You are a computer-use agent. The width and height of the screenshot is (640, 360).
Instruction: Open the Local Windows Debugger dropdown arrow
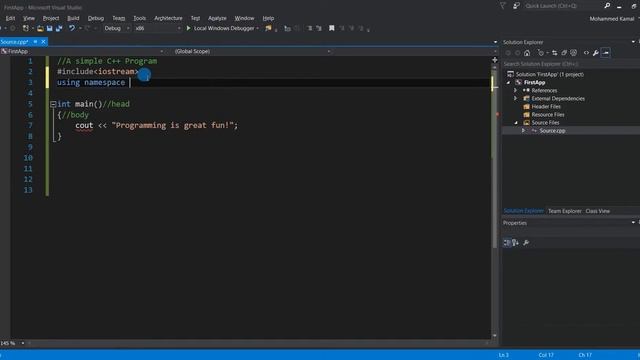tap(258, 28)
